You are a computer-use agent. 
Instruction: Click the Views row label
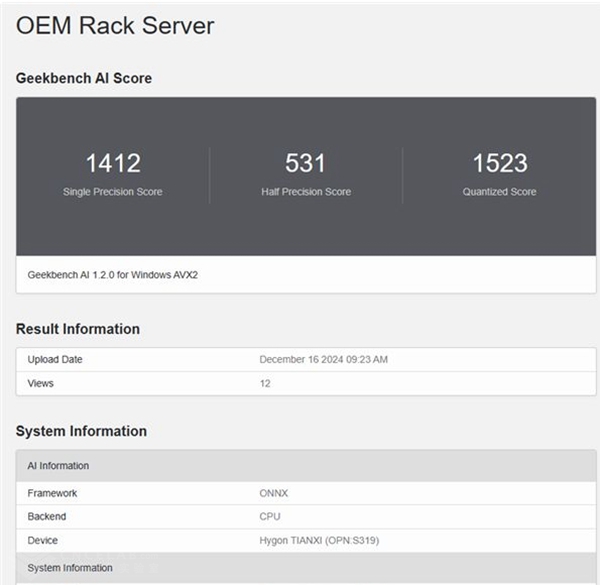(x=41, y=383)
